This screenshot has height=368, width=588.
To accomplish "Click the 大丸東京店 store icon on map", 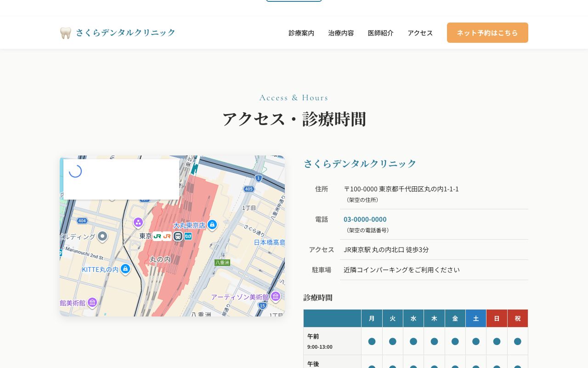I will [x=212, y=225].
